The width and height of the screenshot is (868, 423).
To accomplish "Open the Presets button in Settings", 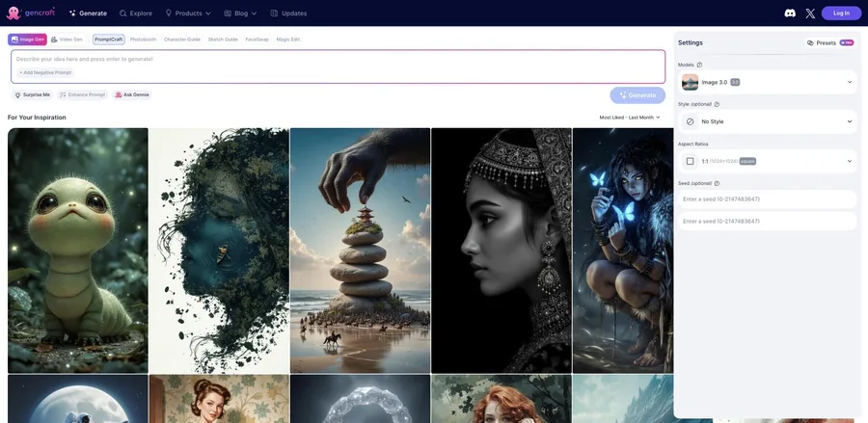I will [x=829, y=42].
